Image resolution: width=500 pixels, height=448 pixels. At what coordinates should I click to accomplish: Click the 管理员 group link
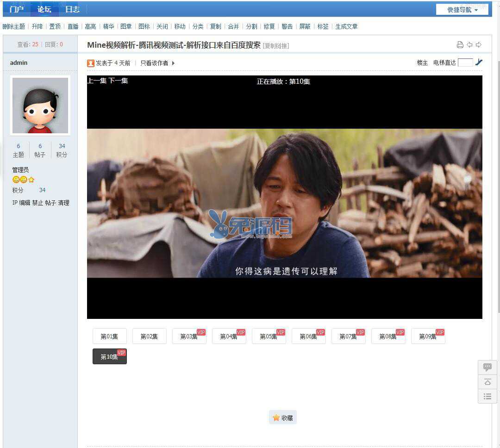tap(20, 170)
